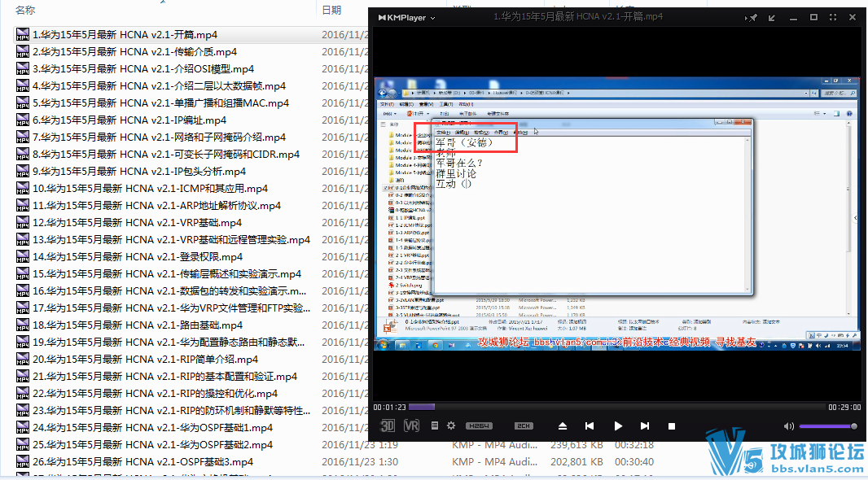Viewport: 868px width, 480px height.
Task: Click the elapsed time 00:01:23
Action: pos(390,407)
